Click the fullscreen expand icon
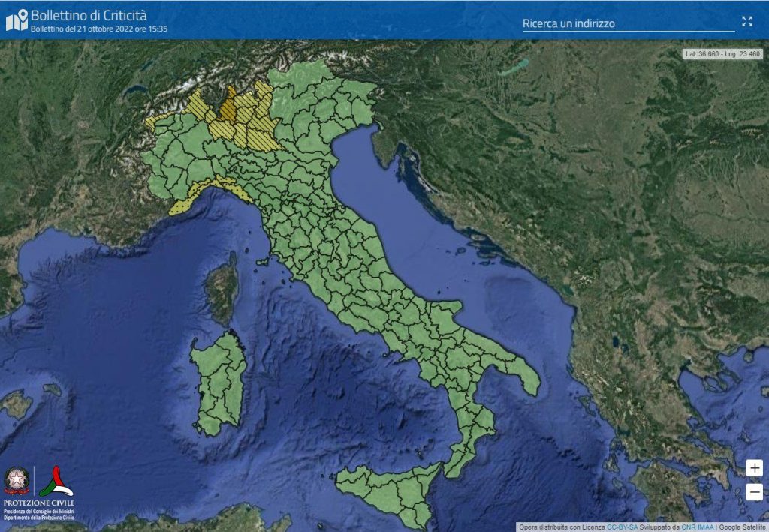This screenshot has height=532, width=769. pyautogui.click(x=748, y=22)
